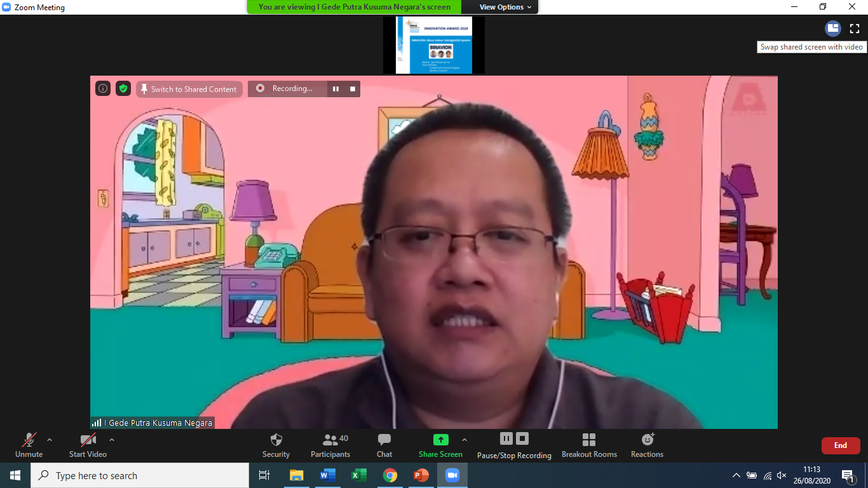
Task: Open the Chat panel
Action: pos(384,445)
